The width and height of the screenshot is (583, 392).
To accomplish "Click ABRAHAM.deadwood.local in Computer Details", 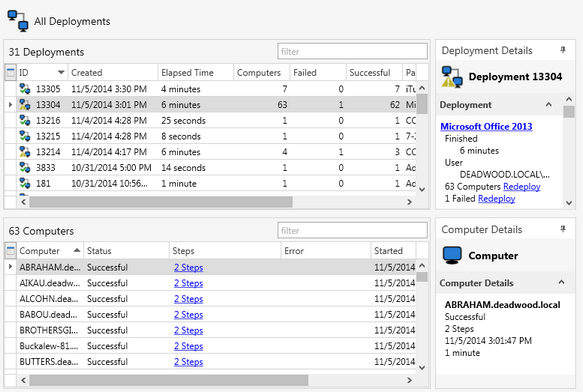I will click(x=502, y=305).
